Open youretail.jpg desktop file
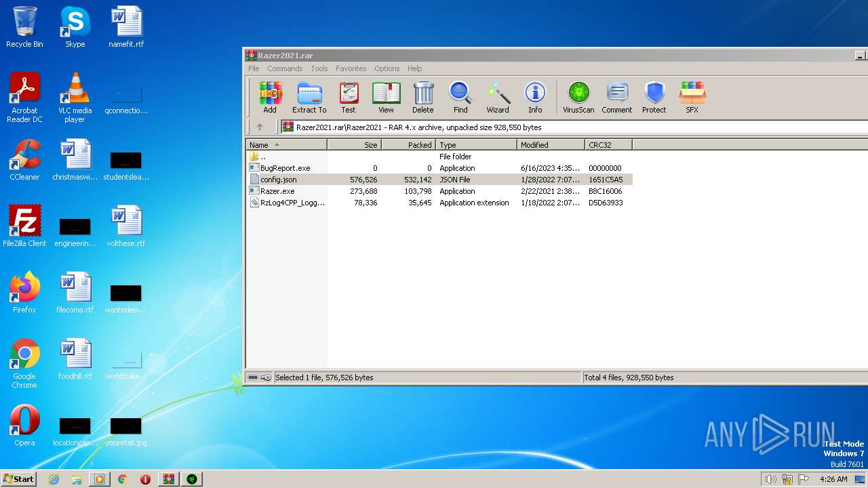The height and width of the screenshot is (488, 868). coord(126,432)
